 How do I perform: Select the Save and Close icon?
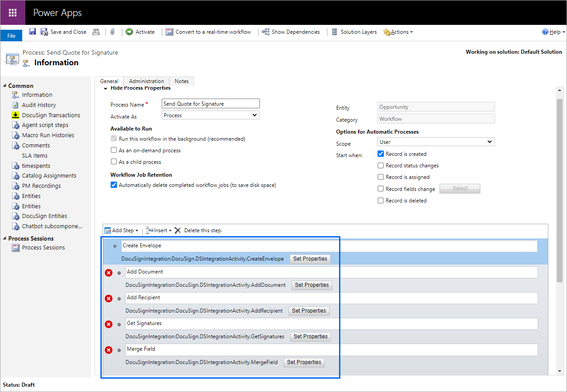pyautogui.click(x=44, y=32)
